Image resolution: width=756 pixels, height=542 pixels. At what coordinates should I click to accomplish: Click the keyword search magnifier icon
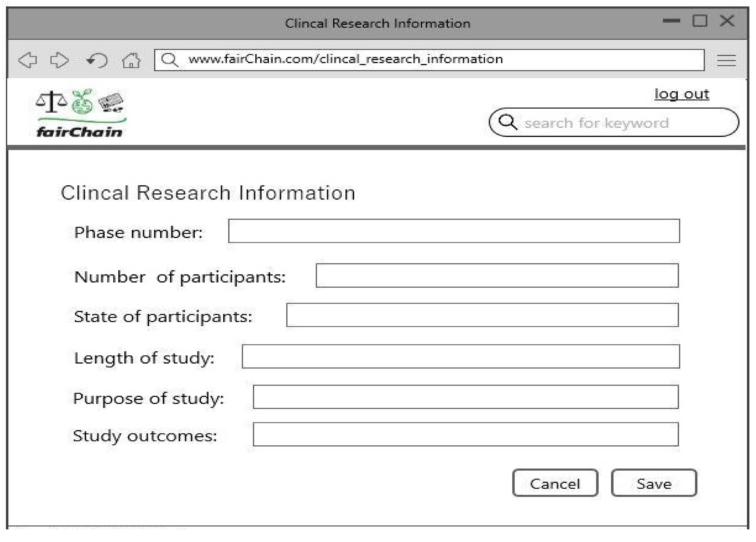(507, 122)
